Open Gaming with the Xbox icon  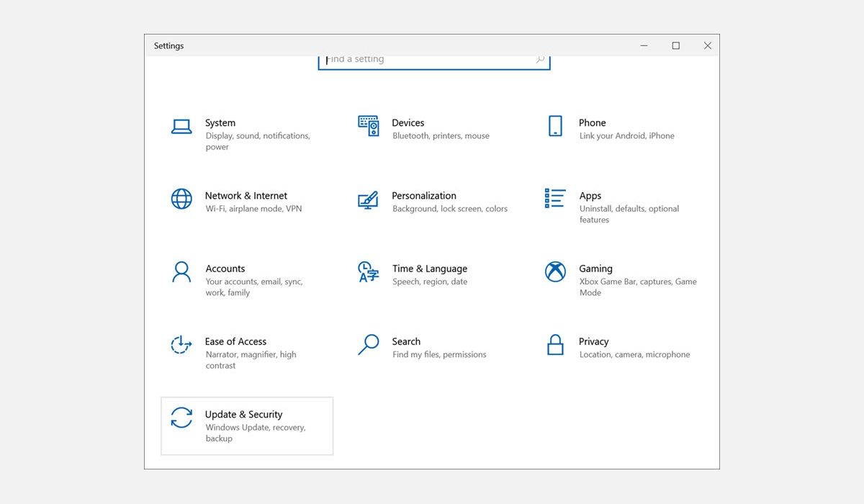pos(555,272)
